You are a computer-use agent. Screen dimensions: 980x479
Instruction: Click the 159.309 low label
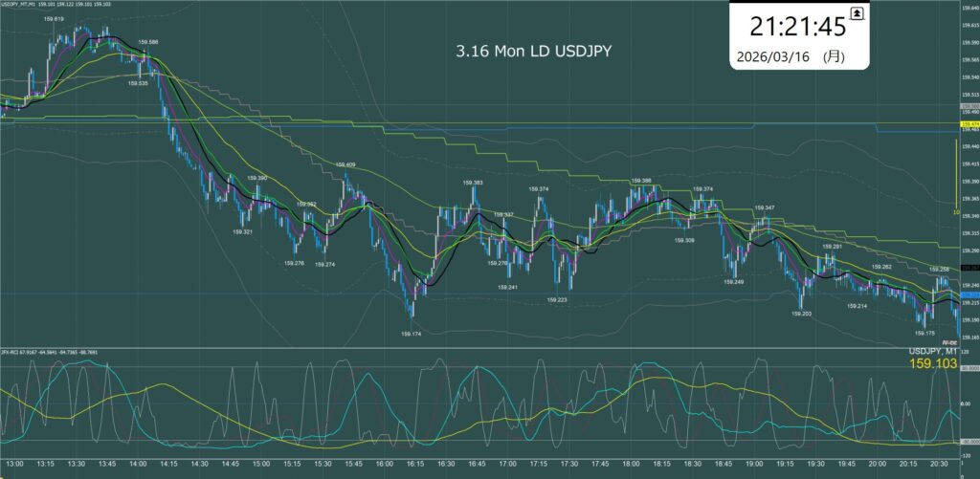point(684,240)
